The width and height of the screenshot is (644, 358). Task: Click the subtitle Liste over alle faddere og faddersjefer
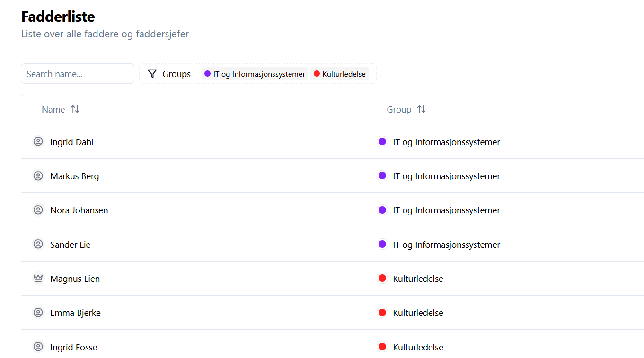[x=105, y=34]
